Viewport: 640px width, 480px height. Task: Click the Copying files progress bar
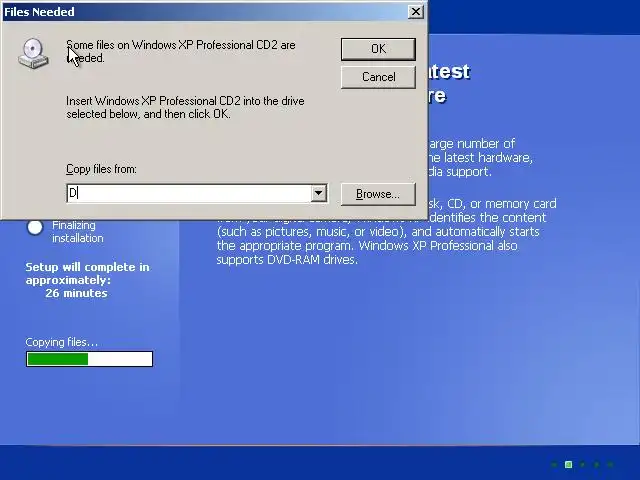(x=89, y=359)
